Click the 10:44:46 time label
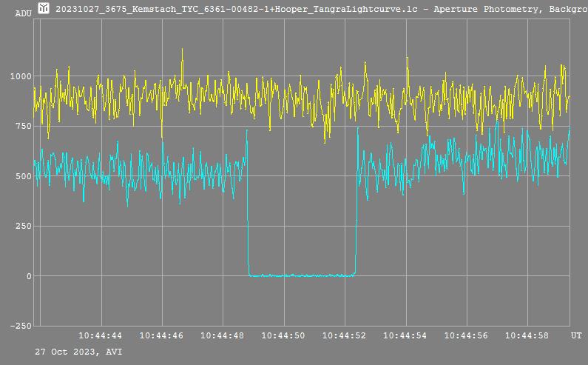The image size is (588, 365). [161, 335]
